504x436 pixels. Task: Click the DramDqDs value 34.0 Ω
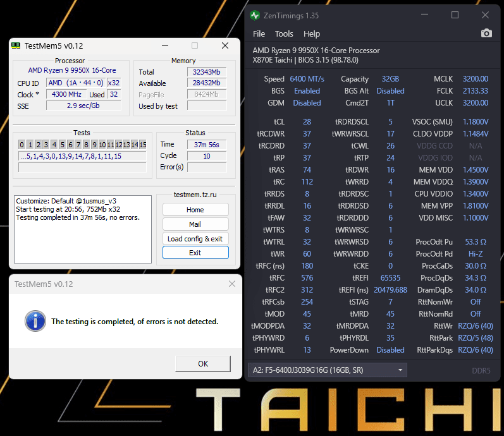(476, 290)
